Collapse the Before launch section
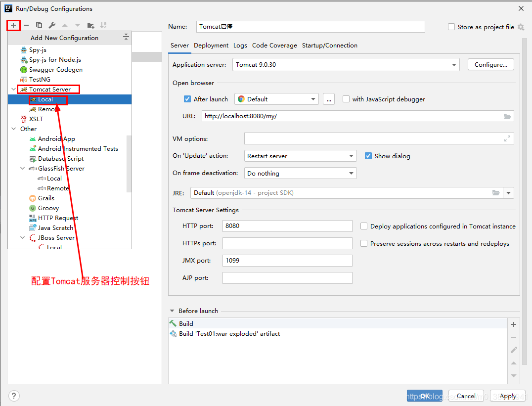 coord(172,311)
